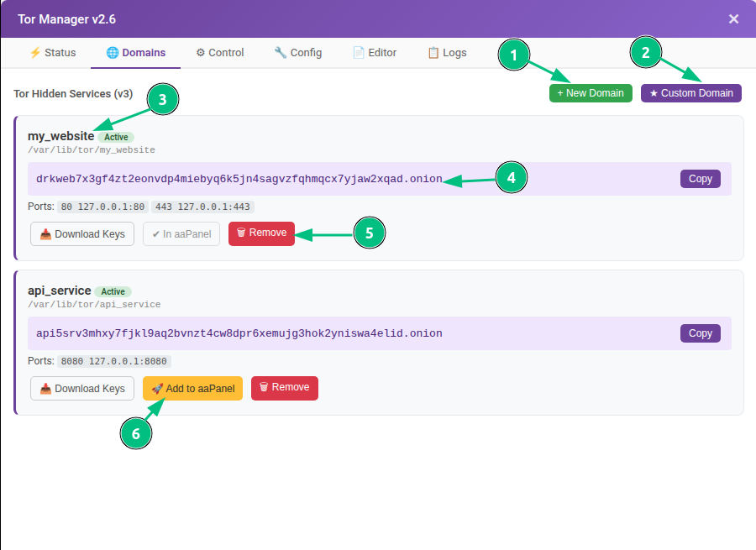Click the wrench icon on Config tab
Screen dimensions: 756x550
[280, 53]
